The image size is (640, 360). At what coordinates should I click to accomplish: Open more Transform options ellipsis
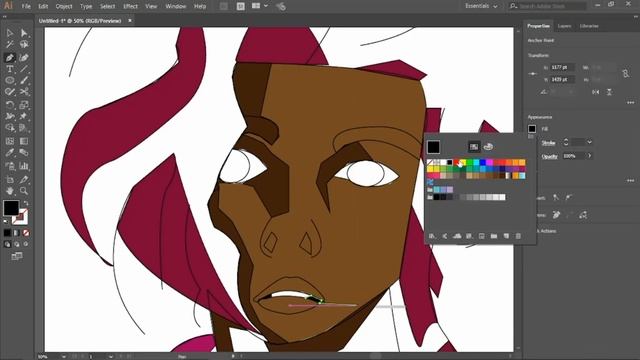click(x=631, y=102)
